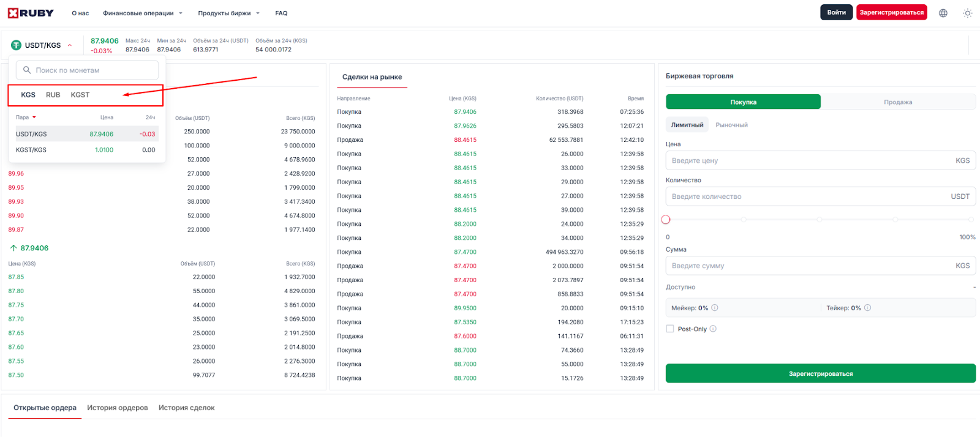Open the История ордеров tab
This screenshot has height=437, width=980.
118,408
